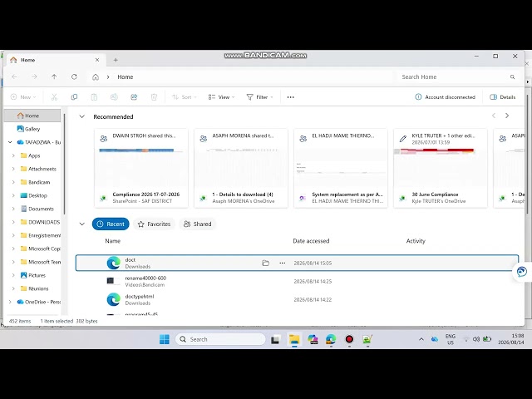Go back using the back arrow

[15, 77]
